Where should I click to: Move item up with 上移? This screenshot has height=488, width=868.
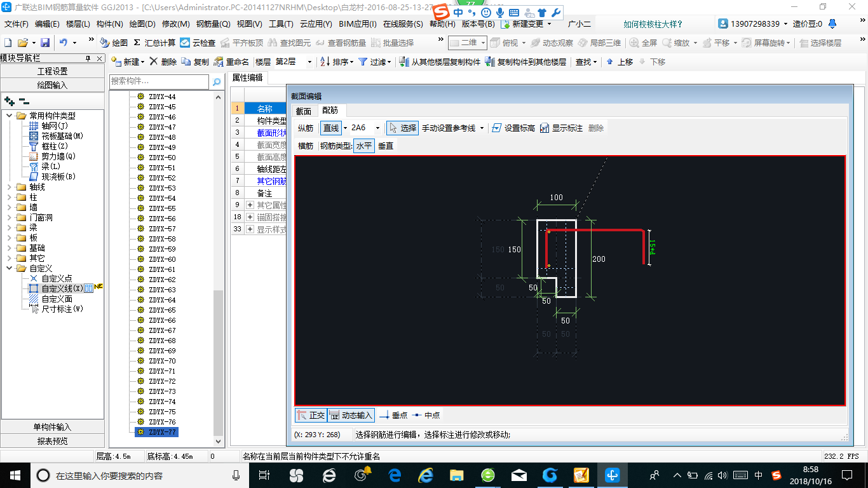(620, 62)
